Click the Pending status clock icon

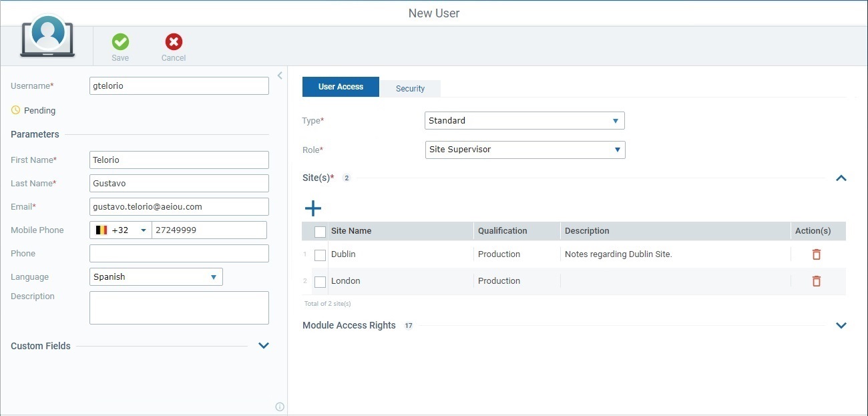(15, 110)
